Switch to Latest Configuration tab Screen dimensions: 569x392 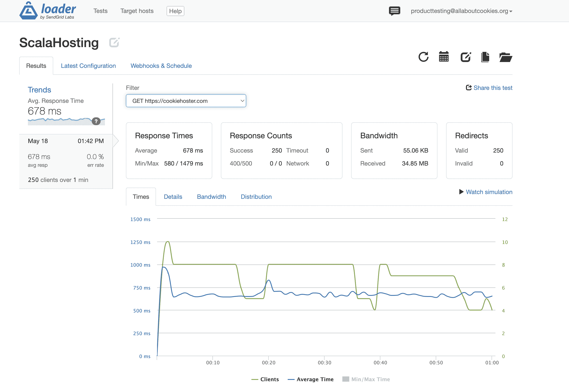(88, 66)
